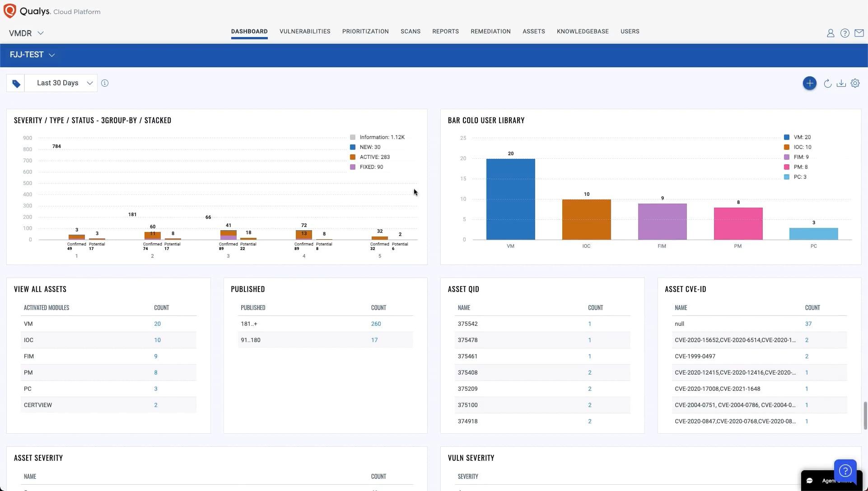Open the FJJ-TEST dashboard selector
This screenshot has width=868, height=491.
[32, 55]
